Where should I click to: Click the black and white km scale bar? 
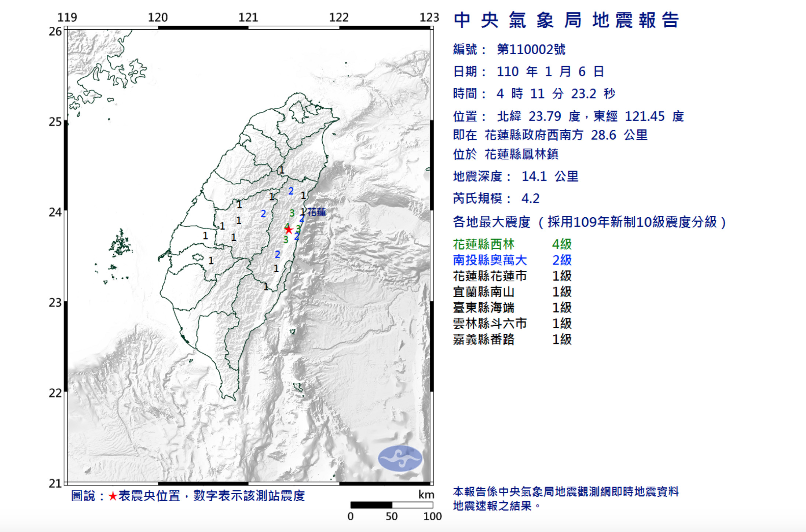[x=392, y=505]
